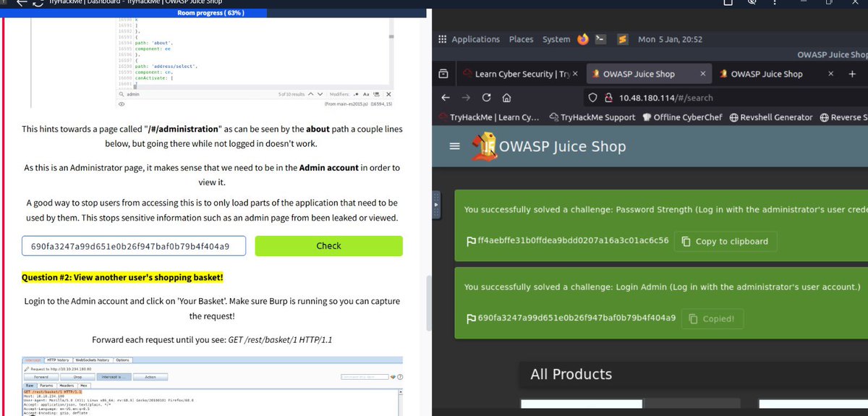Click the admin search field in code screenshot

[195, 94]
